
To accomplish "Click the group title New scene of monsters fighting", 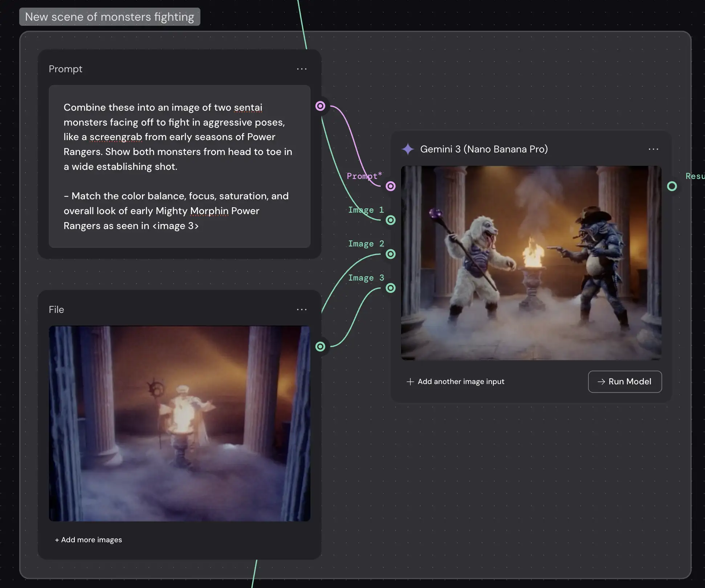I will [109, 17].
